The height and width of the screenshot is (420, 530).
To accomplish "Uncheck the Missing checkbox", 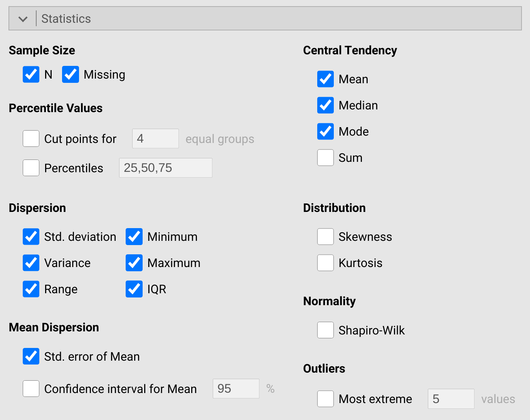I will click(x=71, y=74).
